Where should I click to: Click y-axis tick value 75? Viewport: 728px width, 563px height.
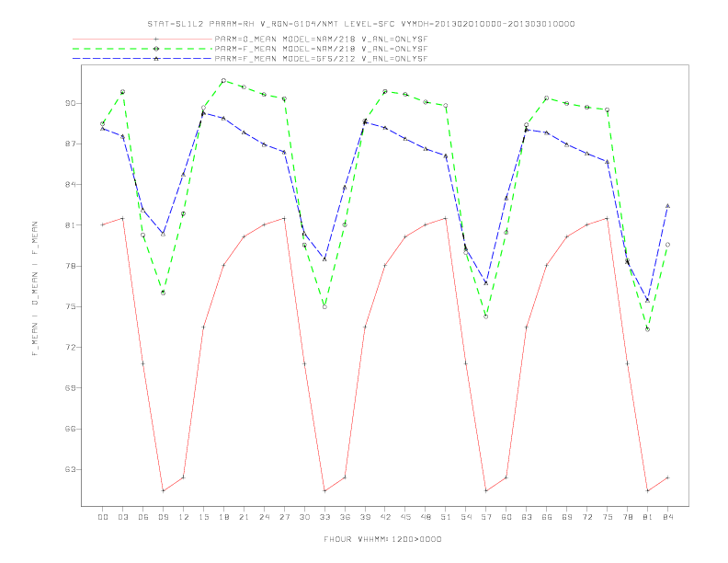point(71,306)
